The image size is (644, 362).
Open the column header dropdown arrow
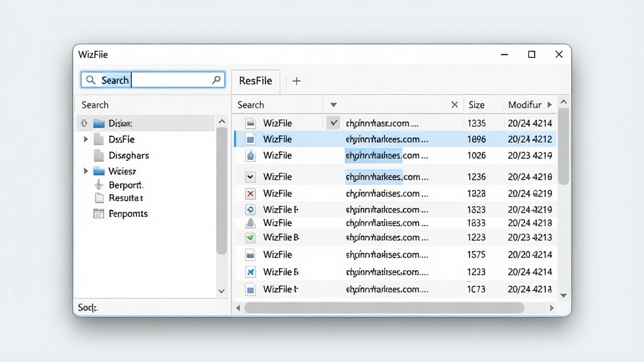coord(333,105)
